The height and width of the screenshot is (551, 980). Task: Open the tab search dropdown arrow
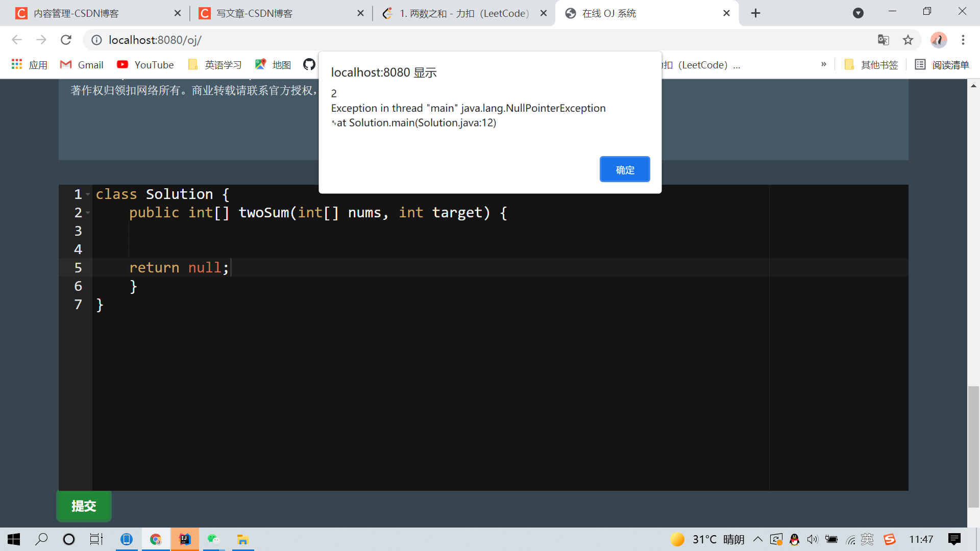coord(858,13)
